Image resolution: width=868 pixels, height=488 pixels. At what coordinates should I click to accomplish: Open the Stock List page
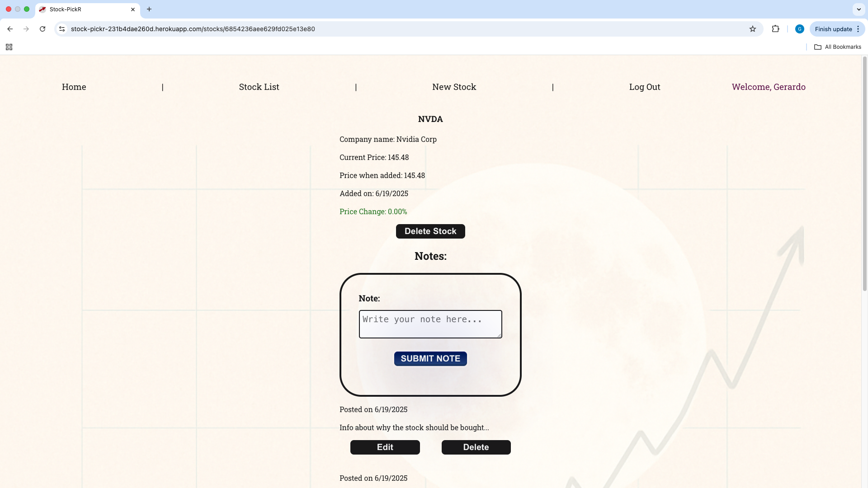(x=259, y=87)
